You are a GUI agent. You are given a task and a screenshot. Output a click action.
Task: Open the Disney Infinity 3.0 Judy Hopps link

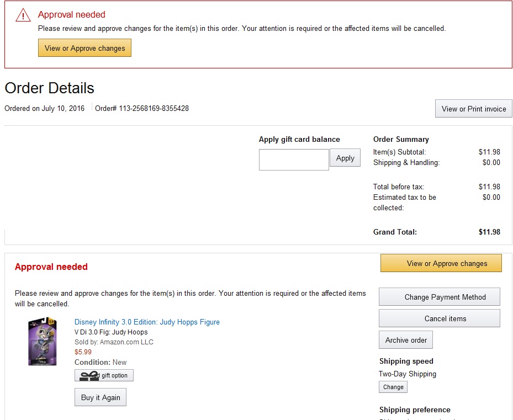(x=147, y=322)
